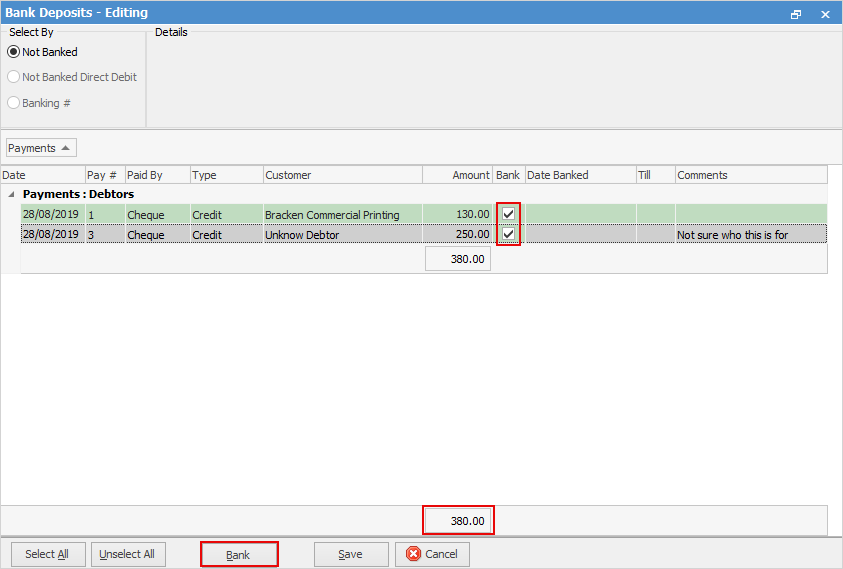The width and height of the screenshot is (843, 569).
Task: Click Cheque cell in Bracken Commercial Printing row
Action: click(158, 214)
